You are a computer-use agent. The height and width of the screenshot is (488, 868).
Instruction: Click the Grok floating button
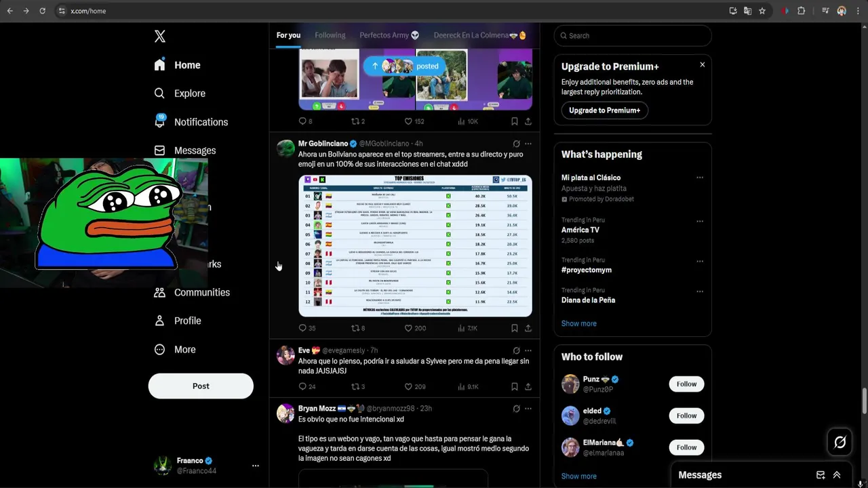click(x=840, y=443)
